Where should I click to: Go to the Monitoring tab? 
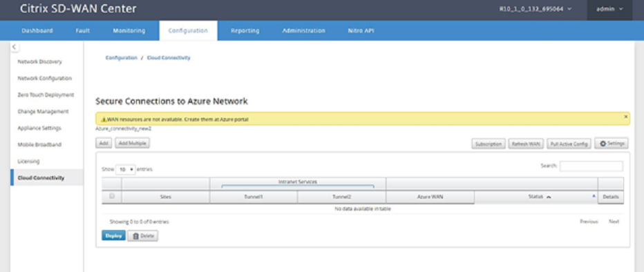(x=129, y=31)
